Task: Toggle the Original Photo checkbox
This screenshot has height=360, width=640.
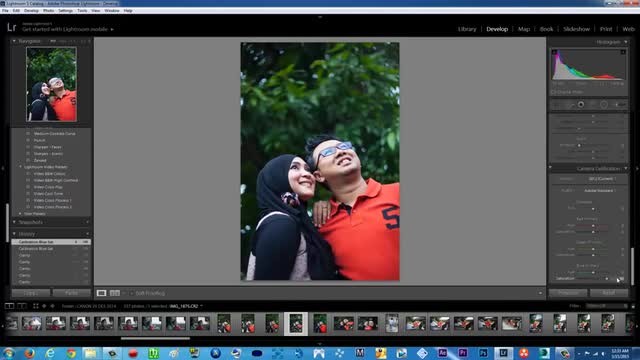Action: (553, 92)
